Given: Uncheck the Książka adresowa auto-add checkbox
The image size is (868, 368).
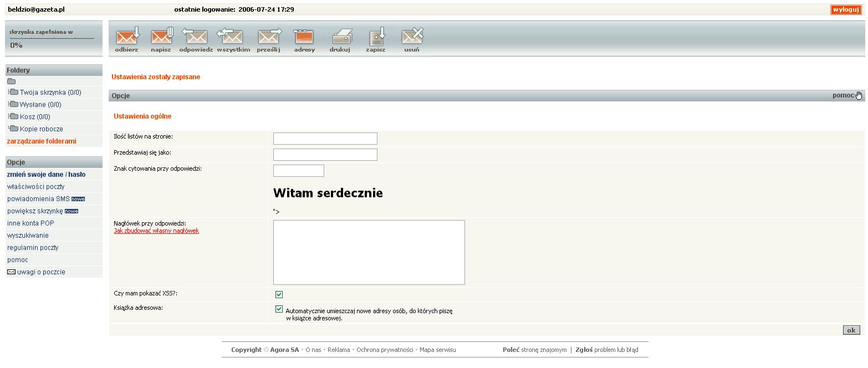Looking at the screenshot, I should [x=279, y=309].
